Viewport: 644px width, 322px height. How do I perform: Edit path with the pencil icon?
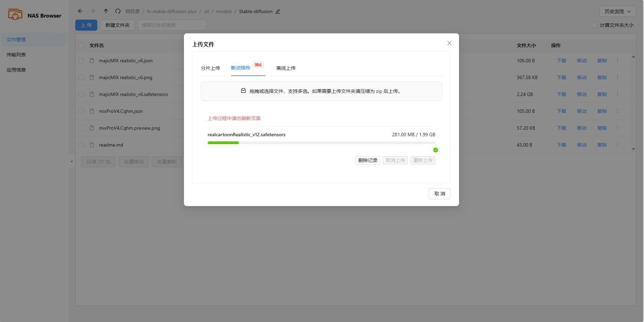[x=278, y=11]
